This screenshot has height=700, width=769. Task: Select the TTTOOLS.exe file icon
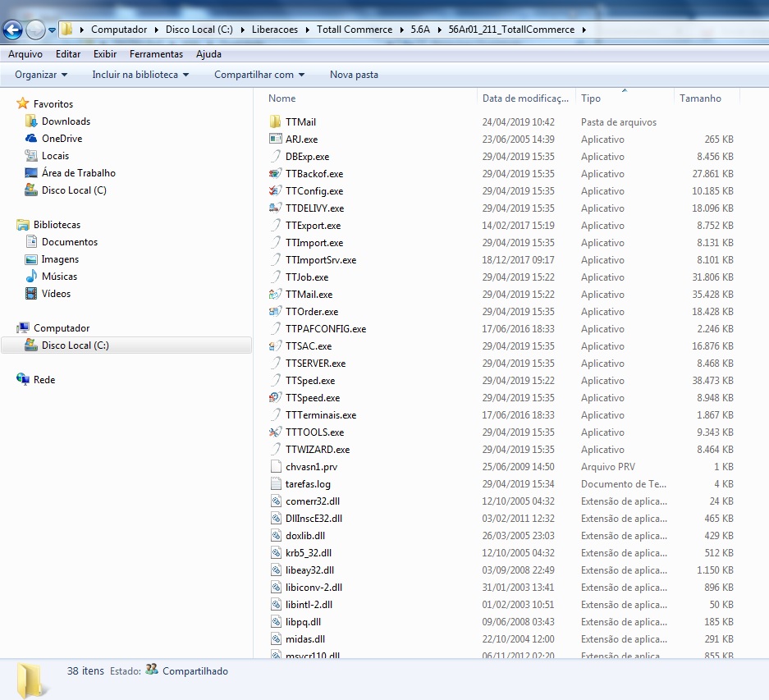click(275, 432)
